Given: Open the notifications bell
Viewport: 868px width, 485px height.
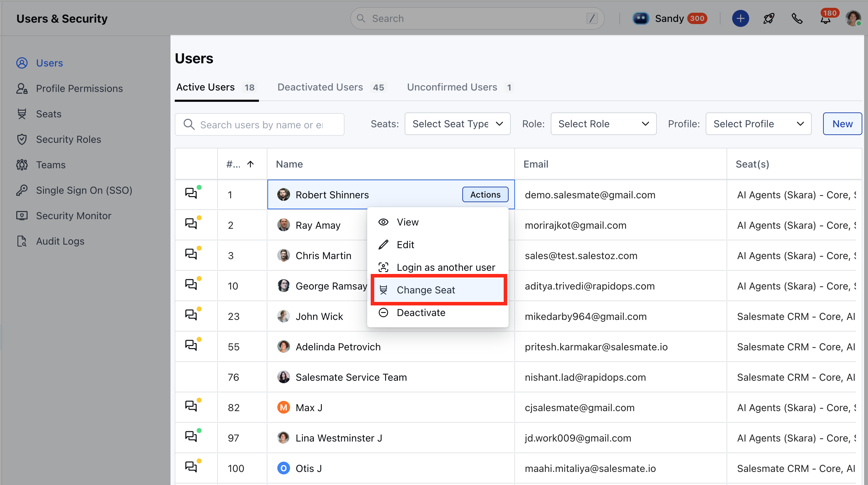Looking at the screenshot, I should [825, 19].
